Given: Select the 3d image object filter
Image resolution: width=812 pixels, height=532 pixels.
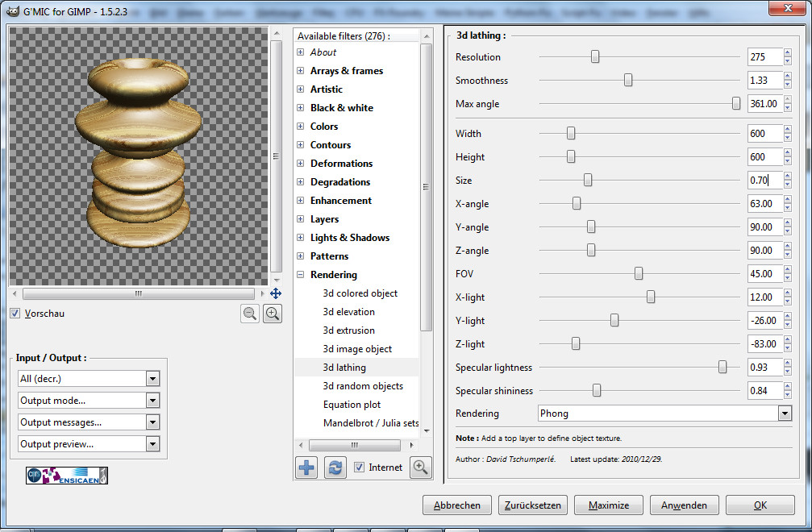Looking at the screenshot, I should [357, 349].
